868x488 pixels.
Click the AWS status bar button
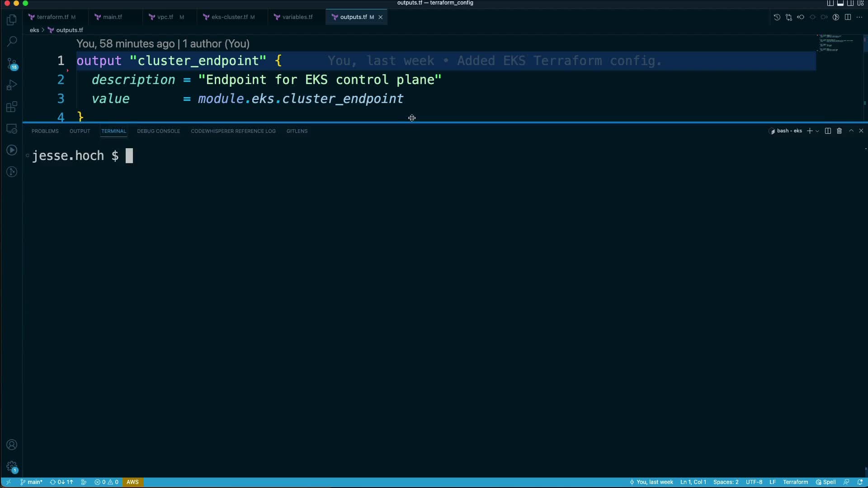click(132, 482)
